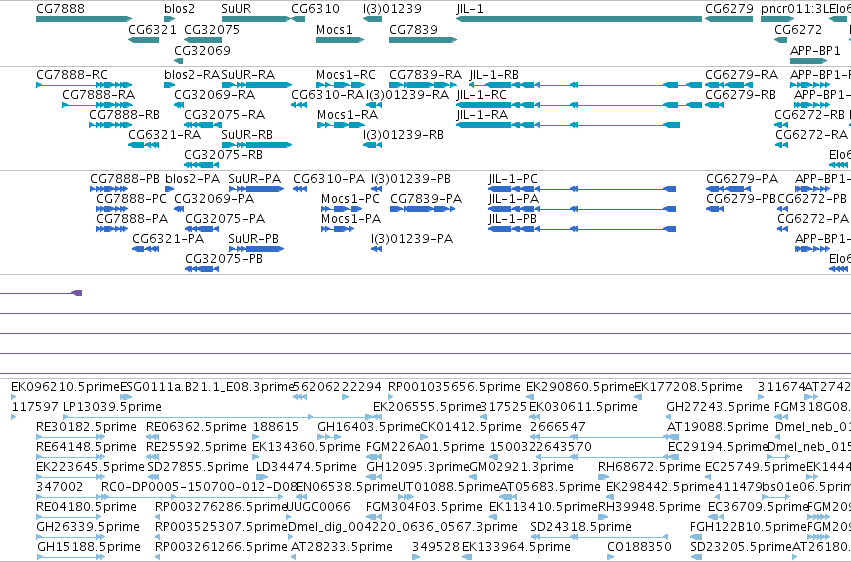Click the CG6272-RB transcript label
This screenshot has height=562, width=851.
[x=809, y=114]
